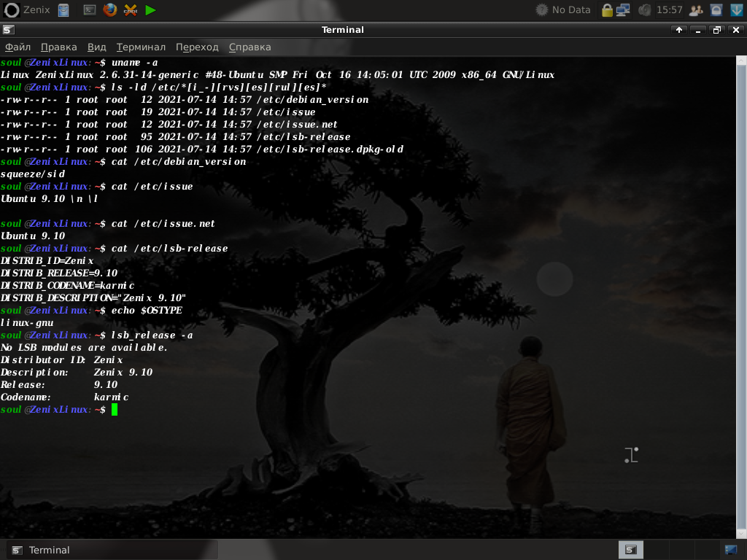The image size is (747, 560).
Task: Select the Terminal taskbar button
Action: click(x=113, y=550)
